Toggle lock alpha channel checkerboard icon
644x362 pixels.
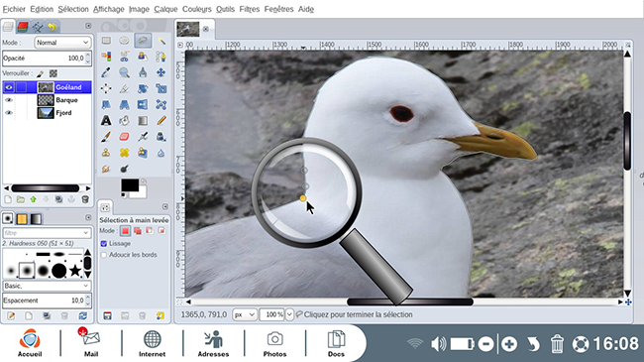(x=54, y=73)
